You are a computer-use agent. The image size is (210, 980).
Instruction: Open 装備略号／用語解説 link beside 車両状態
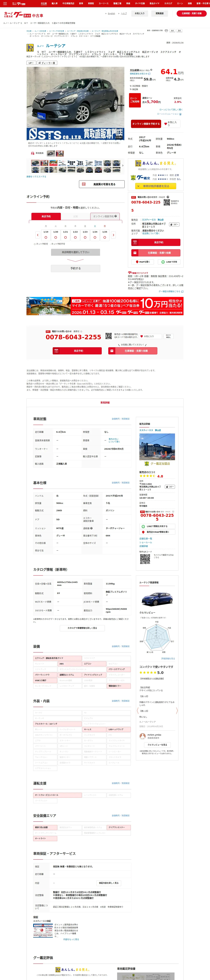coord(120,419)
